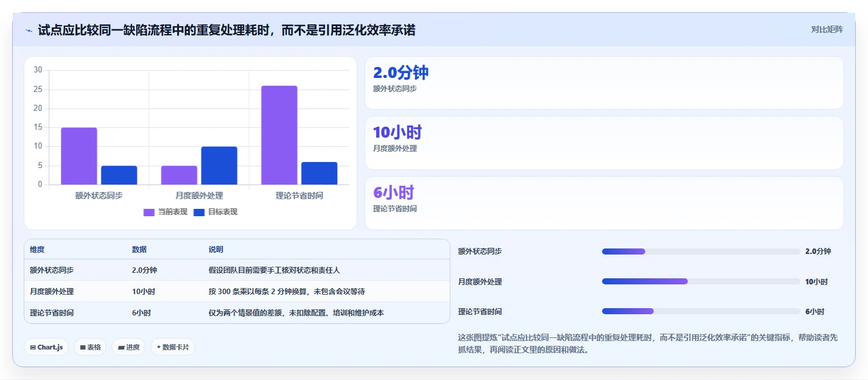Click the summary paragraph starting 这张图提炼
The height and width of the screenshot is (380, 868).
point(648,344)
